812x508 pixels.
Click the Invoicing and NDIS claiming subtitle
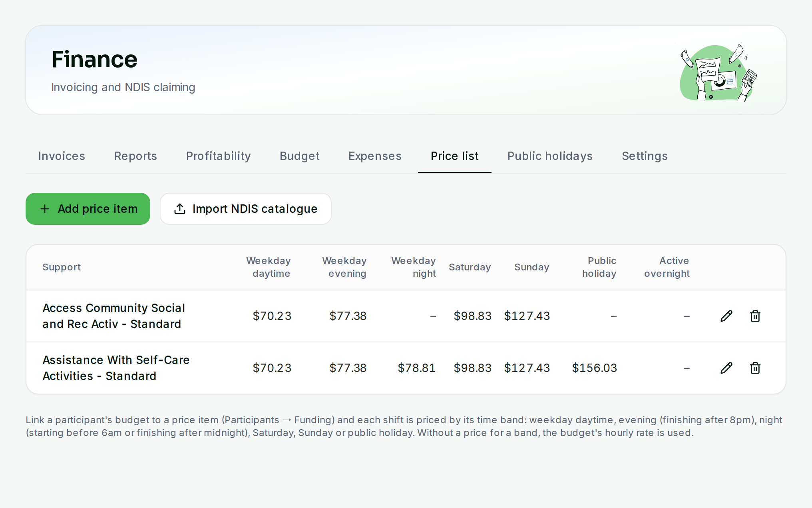123,87
